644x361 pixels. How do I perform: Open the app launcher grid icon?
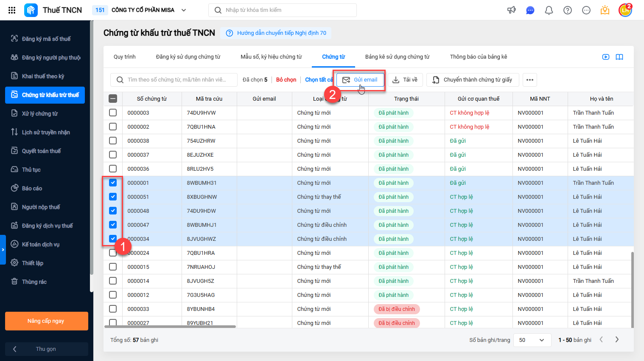point(12,10)
